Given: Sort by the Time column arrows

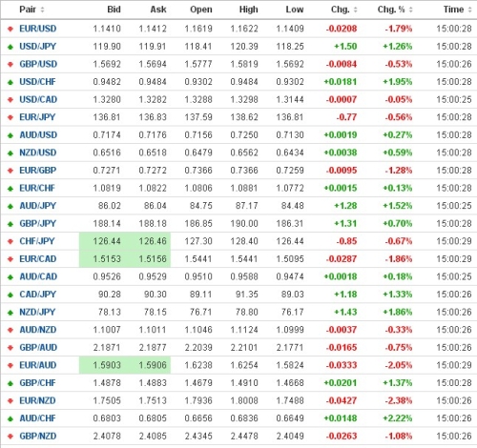Looking at the screenshot, I should (469, 10).
